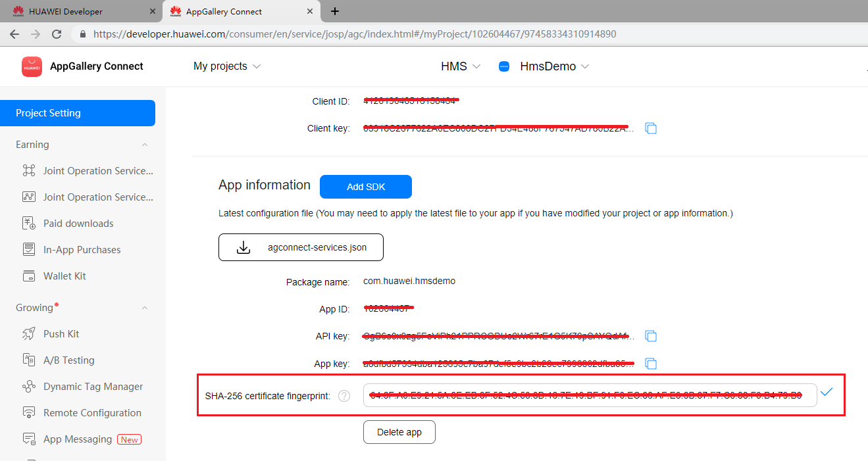
Task: Click the App Messaging icon
Action: pyautogui.click(x=29, y=439)
